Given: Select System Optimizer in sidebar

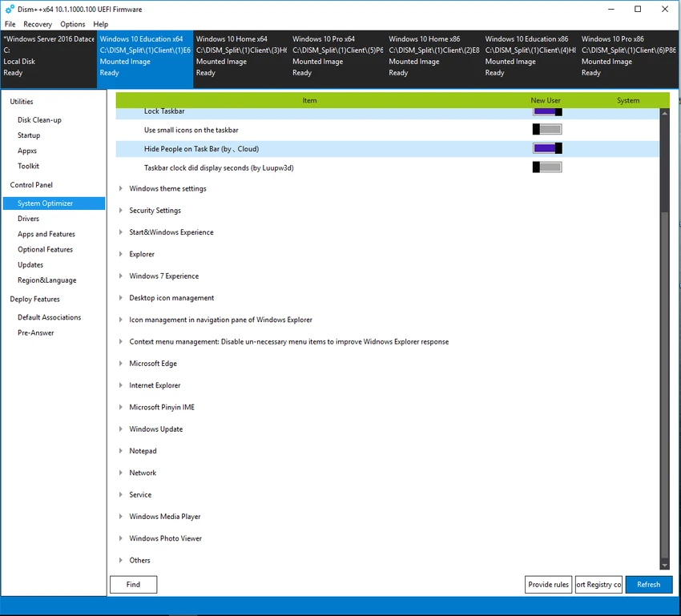Looking at the screenshot, I should tap(54, 203).
